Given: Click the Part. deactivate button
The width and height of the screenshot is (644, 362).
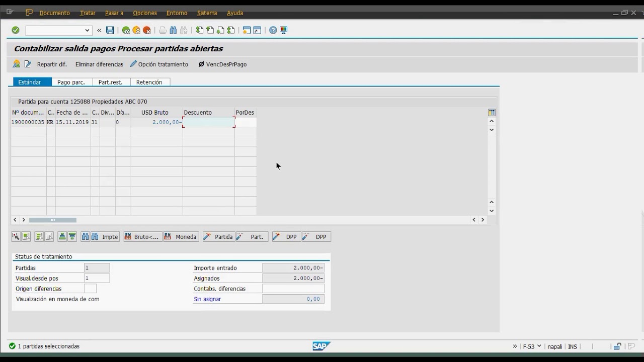Looking at the screenshot, I should point(252,237).
